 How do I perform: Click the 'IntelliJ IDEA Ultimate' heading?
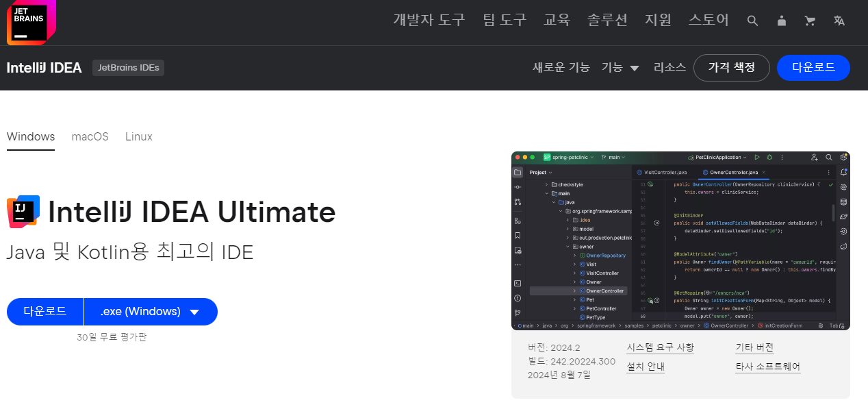coord(192,212)
